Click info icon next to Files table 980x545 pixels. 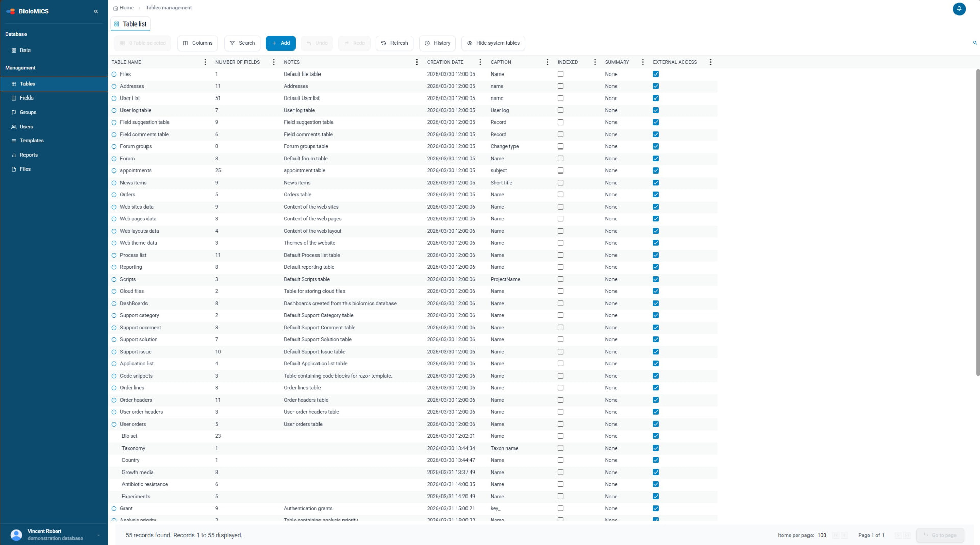pos(114,75)
